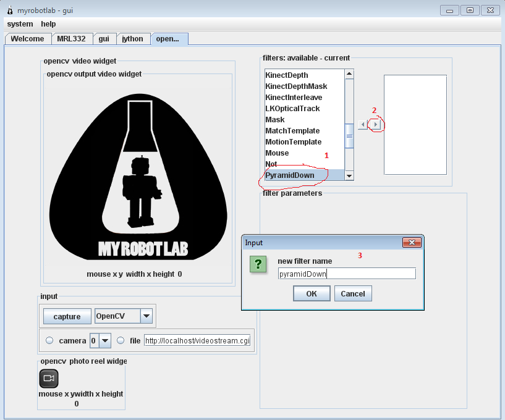505x420 pixels.
Task: Select MatchTemplate filter
Action: [304, 131]
